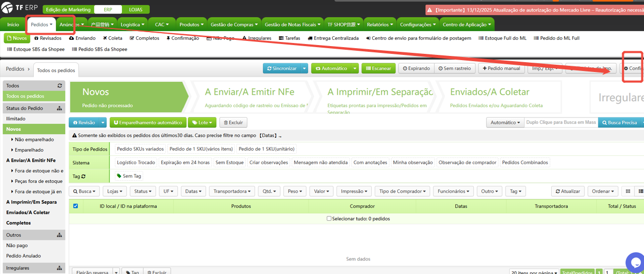Check the Selecionar tudo checkbox
Screen dimensions: 644x274
[329, 219]
